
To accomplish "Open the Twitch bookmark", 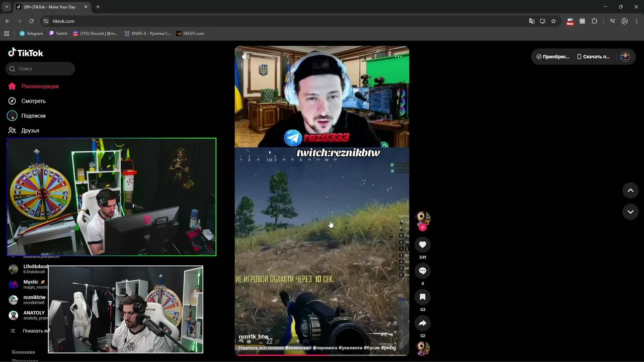I will [58, 34].
